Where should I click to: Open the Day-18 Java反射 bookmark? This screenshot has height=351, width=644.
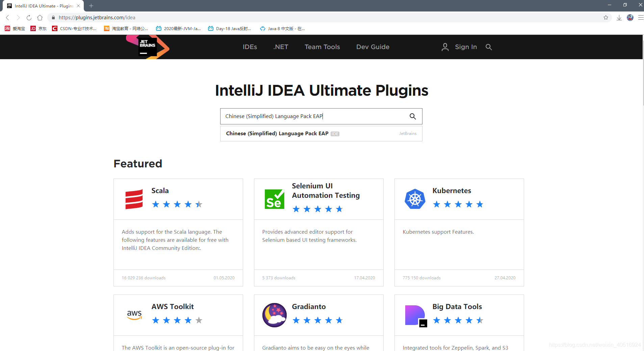pyautogui.click(x=230, y=29)
